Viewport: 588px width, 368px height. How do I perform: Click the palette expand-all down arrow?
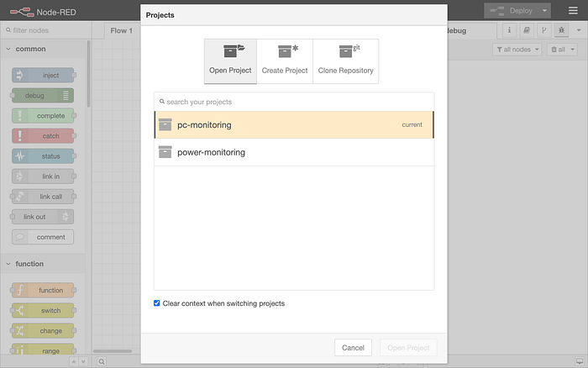click(83, 361)
